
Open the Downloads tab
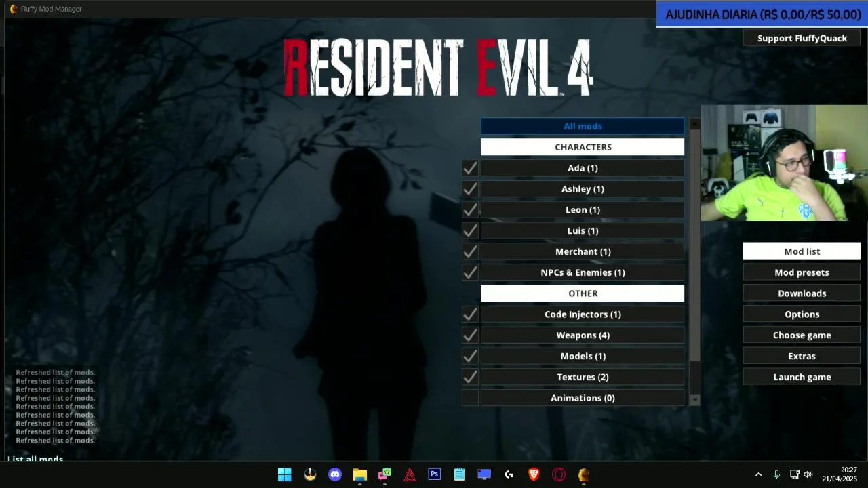[802, 293]
